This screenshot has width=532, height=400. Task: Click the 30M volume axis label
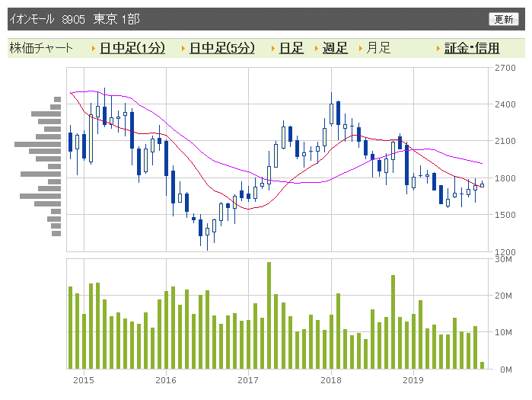coord(503,260)
